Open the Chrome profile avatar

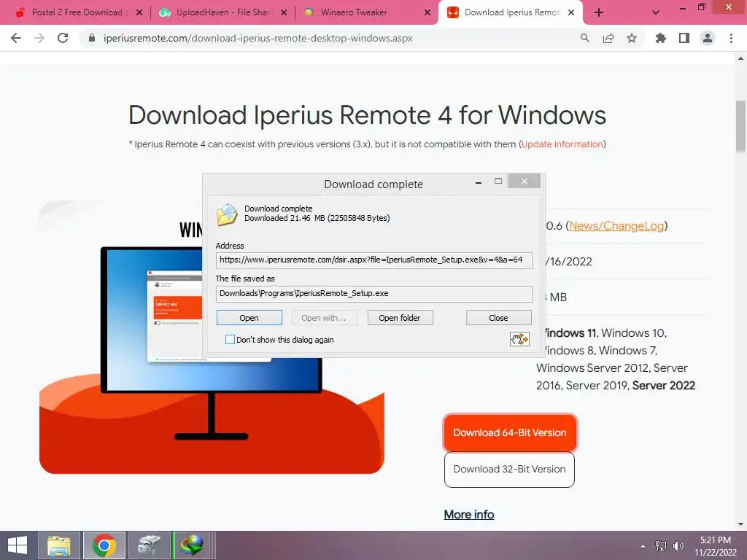pyautogui.click(x=708, y=38)
